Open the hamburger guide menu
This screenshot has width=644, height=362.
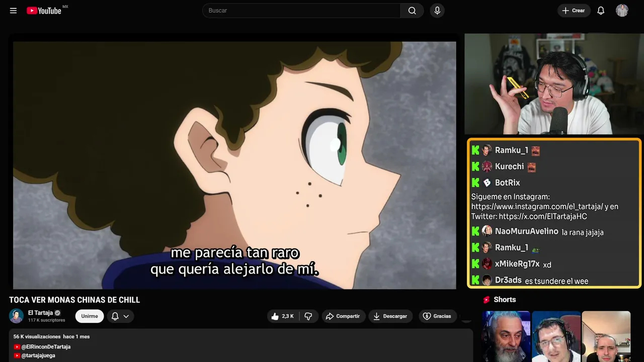(14, 11)
